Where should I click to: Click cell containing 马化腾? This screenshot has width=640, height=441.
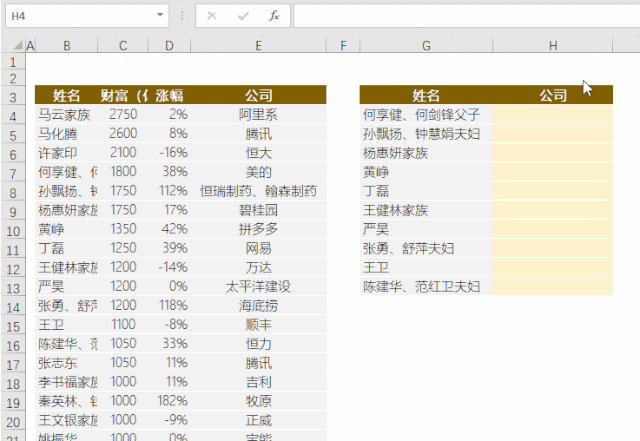pyautogui.click(x=66, y=134)
